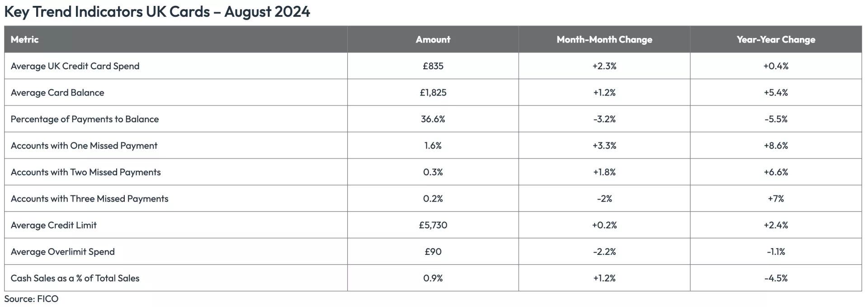
Task: Select the Average Overlimit Spend row label
Action: point(63,252)
